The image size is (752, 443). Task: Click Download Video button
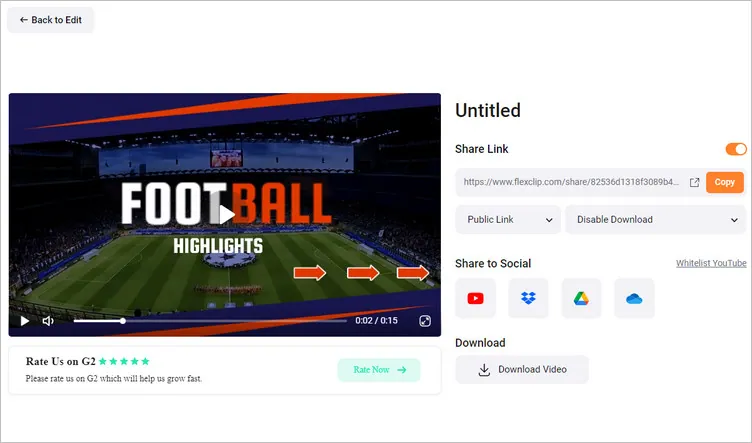[x=522, y=369]
